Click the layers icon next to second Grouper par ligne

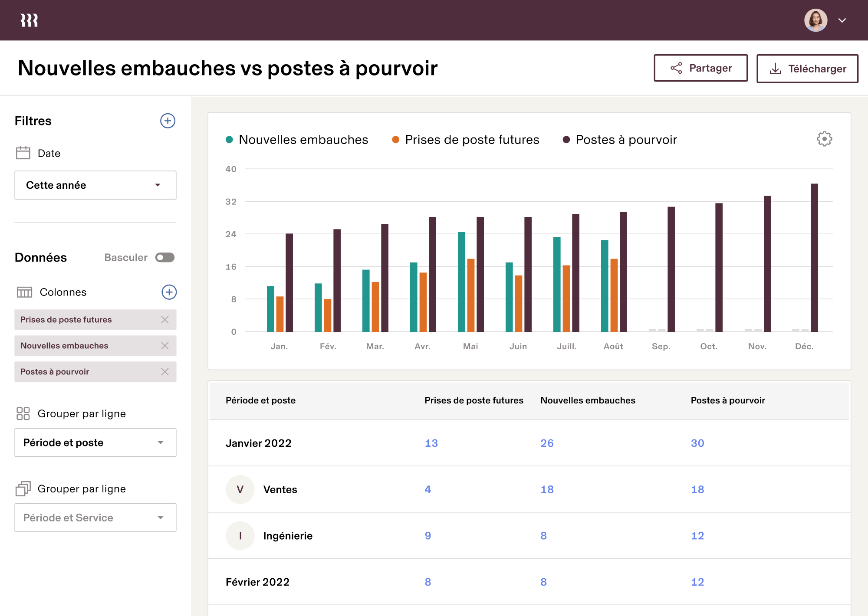click(x=23, y=488)
